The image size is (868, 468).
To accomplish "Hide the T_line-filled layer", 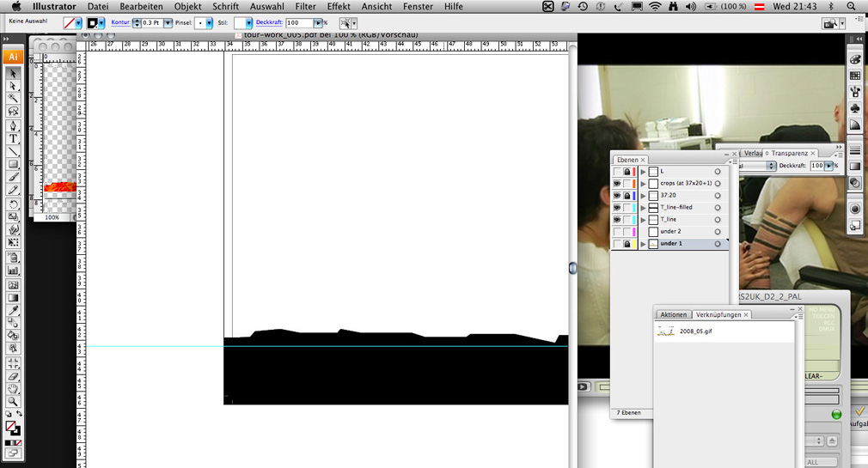I will pyautogui.click(x=617, y=207).
